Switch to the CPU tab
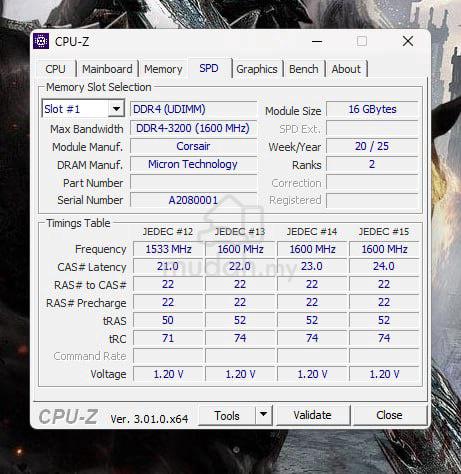The height and width of the screenshot is (474, 461). point(55,69)
